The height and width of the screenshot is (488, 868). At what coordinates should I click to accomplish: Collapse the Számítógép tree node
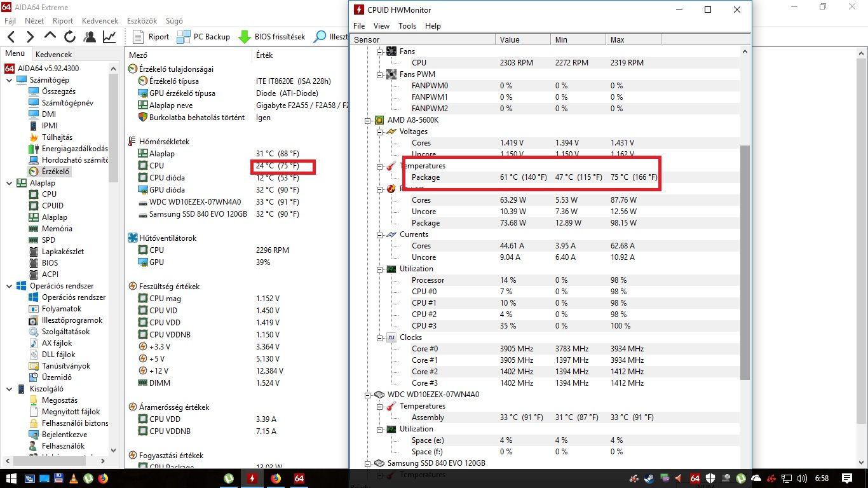click(x=10, y=80)
